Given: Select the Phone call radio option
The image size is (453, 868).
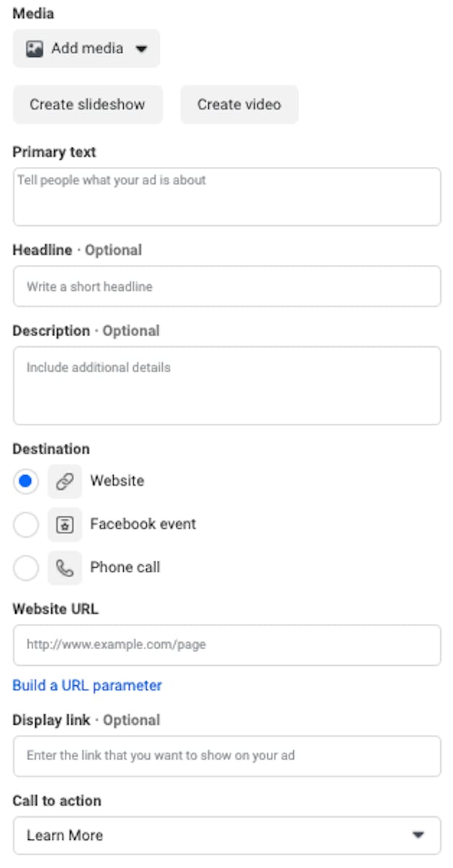Looking at the screenshot, I should (26, 568).
